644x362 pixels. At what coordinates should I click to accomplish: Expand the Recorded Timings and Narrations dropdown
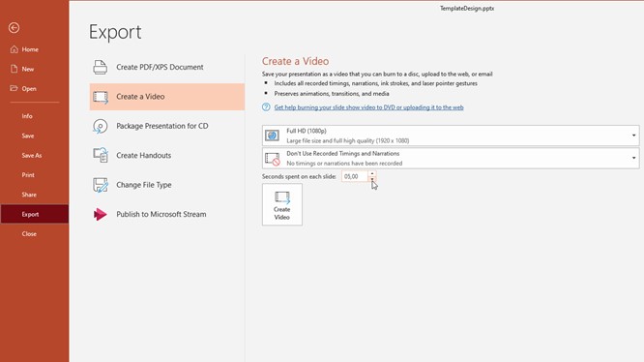click(x=451, y=158)
